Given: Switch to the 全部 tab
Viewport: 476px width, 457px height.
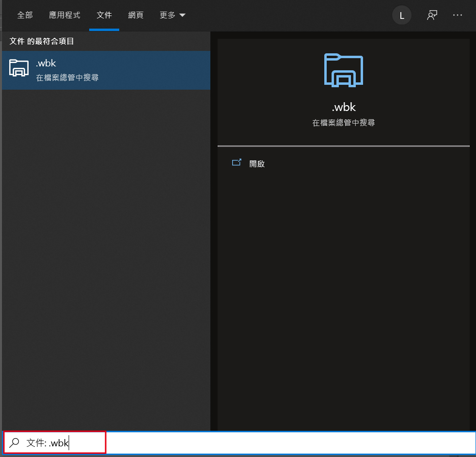Looking at the screenshot, I should click(25, 15).
